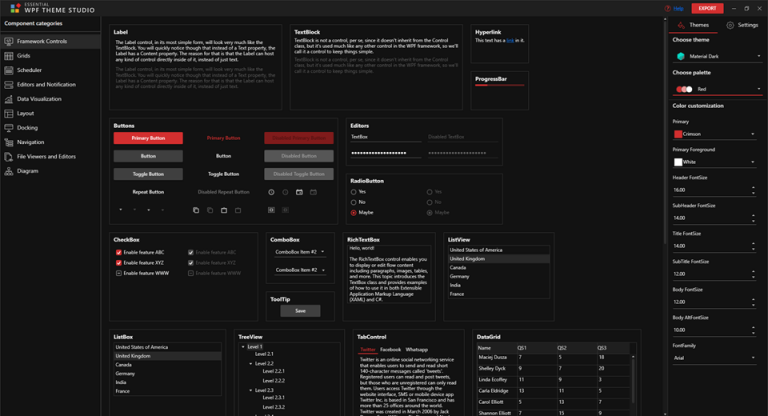Select the enabled Maybe radio button
Image resolution: width=768 pixels, height=416 pixels.
[x=354, y=213]
